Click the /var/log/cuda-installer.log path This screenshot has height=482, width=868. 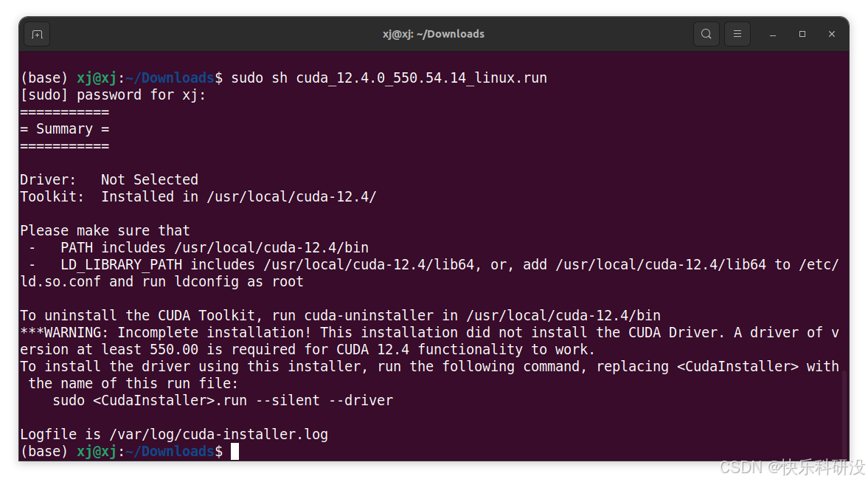tap(219, 434)
